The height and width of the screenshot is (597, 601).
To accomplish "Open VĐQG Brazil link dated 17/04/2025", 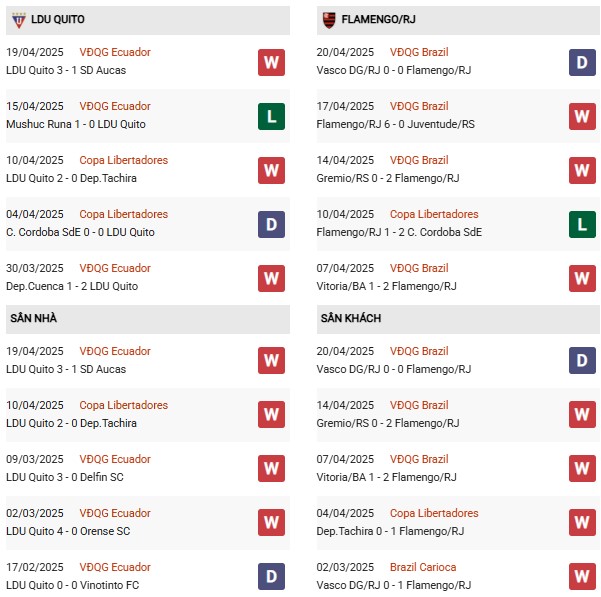I will click(x=420, y=106).
